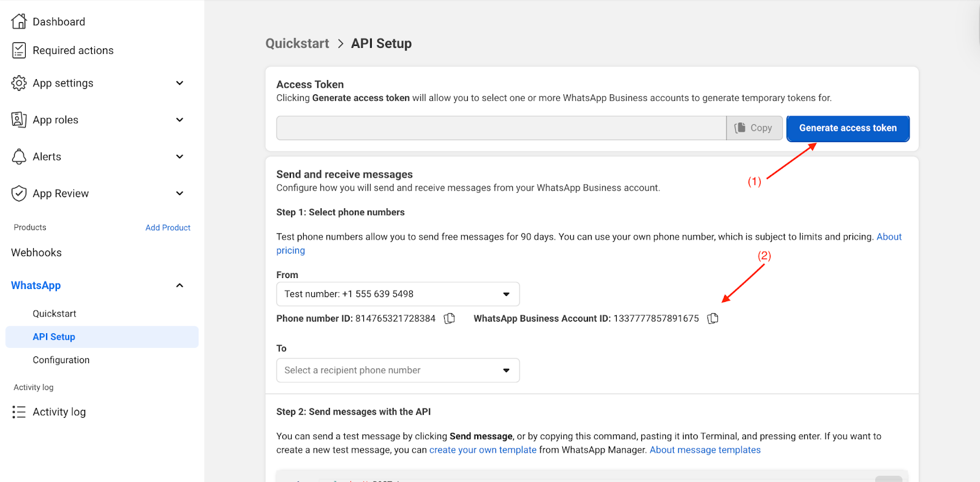Collapse the WhatsApp product section
This screenshot has width=980, height=482.
(x=179, y=285)
